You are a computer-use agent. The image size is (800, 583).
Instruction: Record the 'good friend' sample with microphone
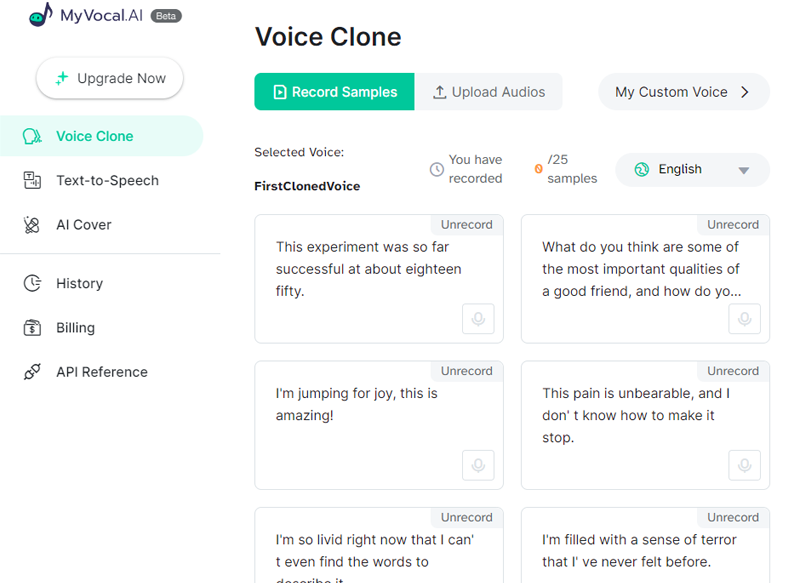(x=744, y=319)
